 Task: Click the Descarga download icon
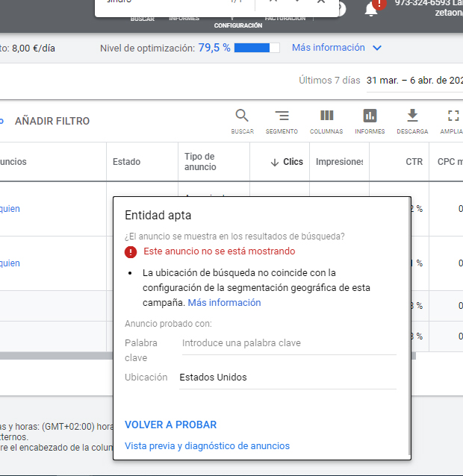[412, 117]
